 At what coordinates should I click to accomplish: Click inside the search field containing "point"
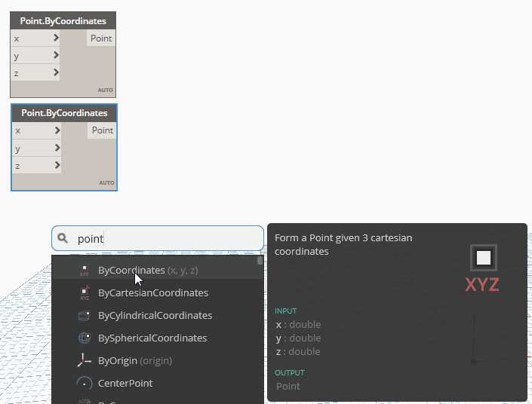coord(166,238)
